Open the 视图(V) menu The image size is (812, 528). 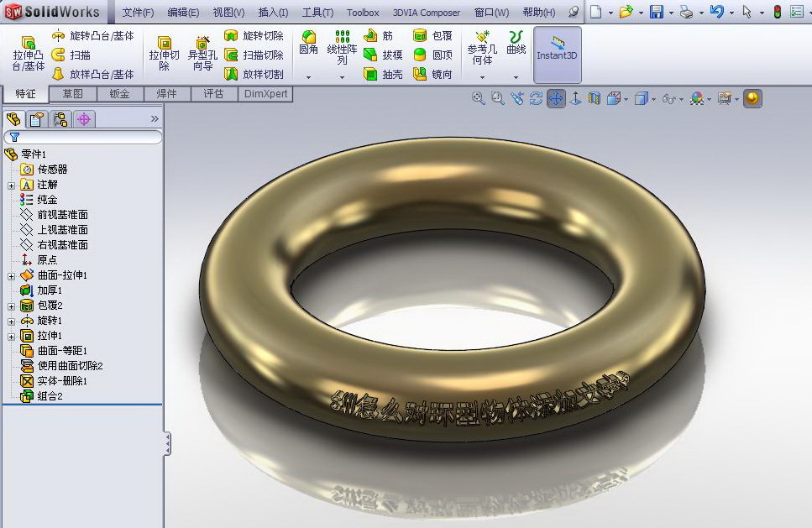click(229, 12)
